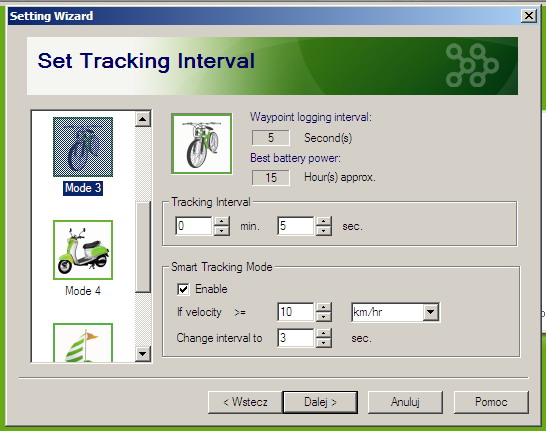Click the Waypoint logging interval value box
546x431 pixels.
click(x=271, y=138)
